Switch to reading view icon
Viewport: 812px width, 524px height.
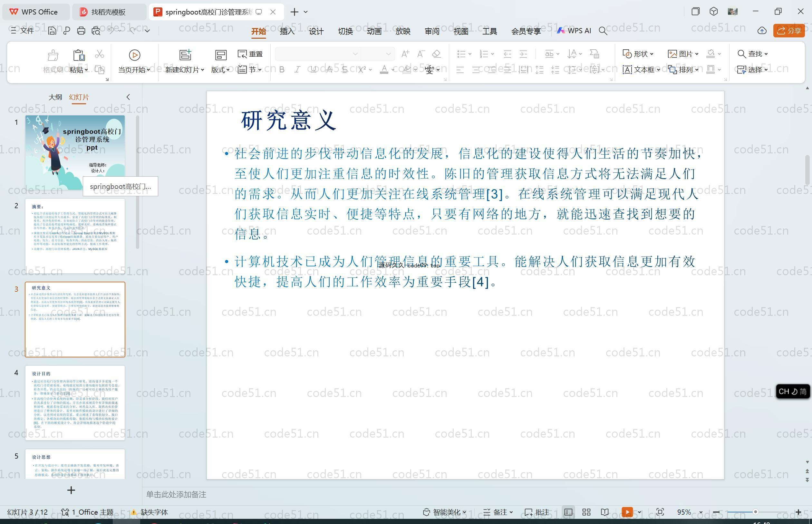(604, 512)
